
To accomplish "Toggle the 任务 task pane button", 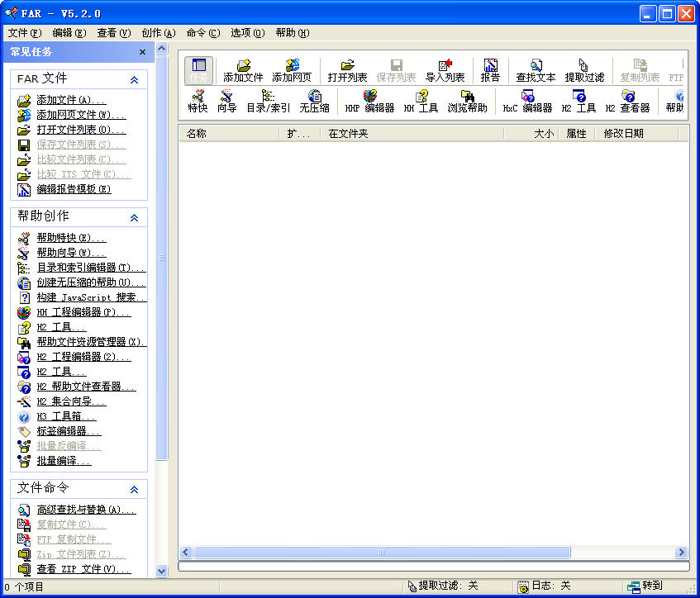I will [x=198, y=70].
